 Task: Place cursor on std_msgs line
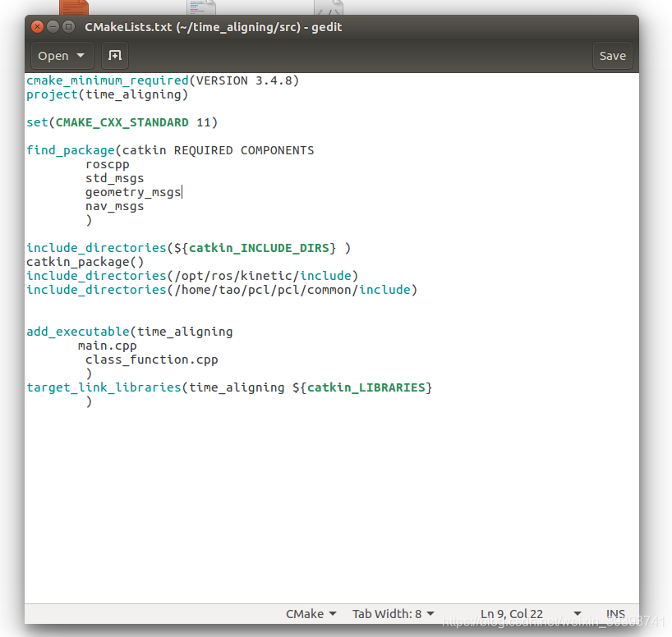tap(114, 178)
